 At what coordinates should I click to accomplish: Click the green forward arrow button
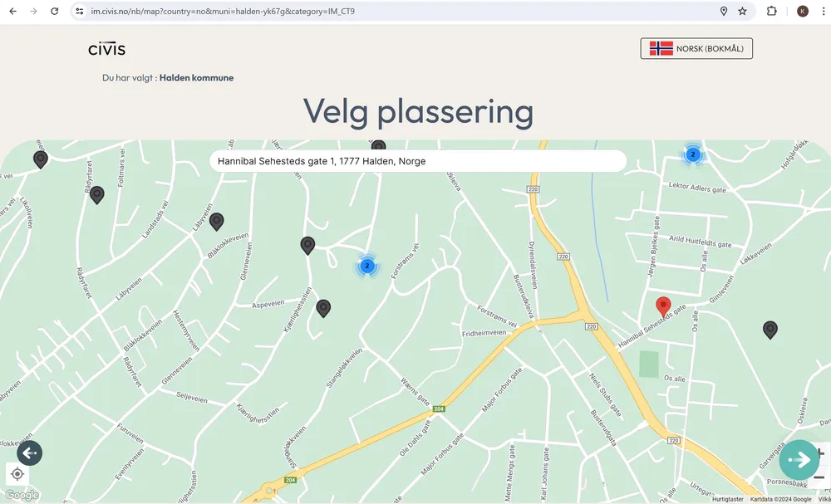coord(799,459)
